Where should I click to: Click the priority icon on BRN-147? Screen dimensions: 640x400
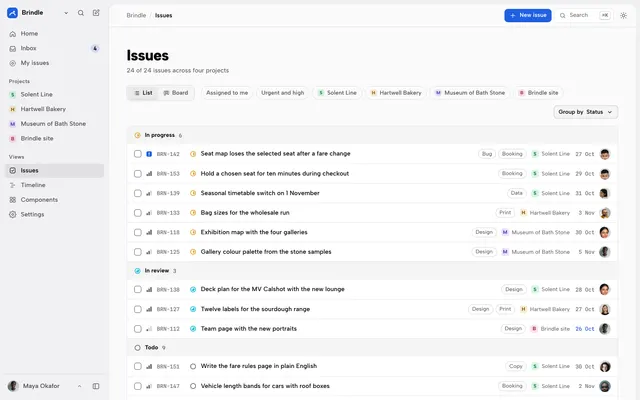click(x=149, y=386)
